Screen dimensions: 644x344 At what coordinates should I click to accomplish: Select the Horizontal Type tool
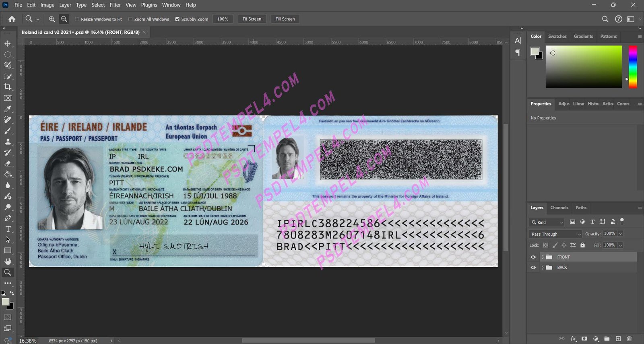8,229
